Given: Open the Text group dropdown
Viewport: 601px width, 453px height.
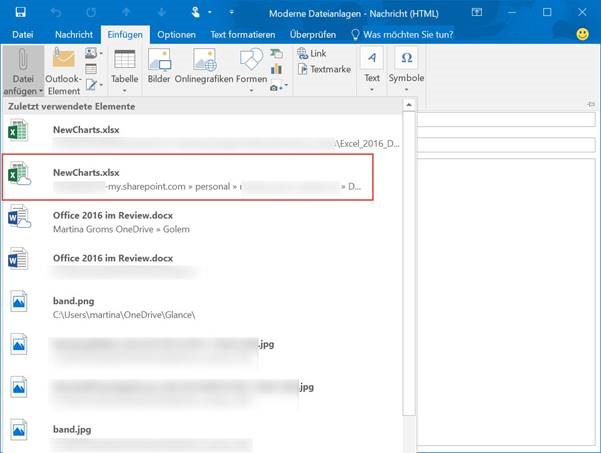Looking at the screenshot, I should click(372, 69).
